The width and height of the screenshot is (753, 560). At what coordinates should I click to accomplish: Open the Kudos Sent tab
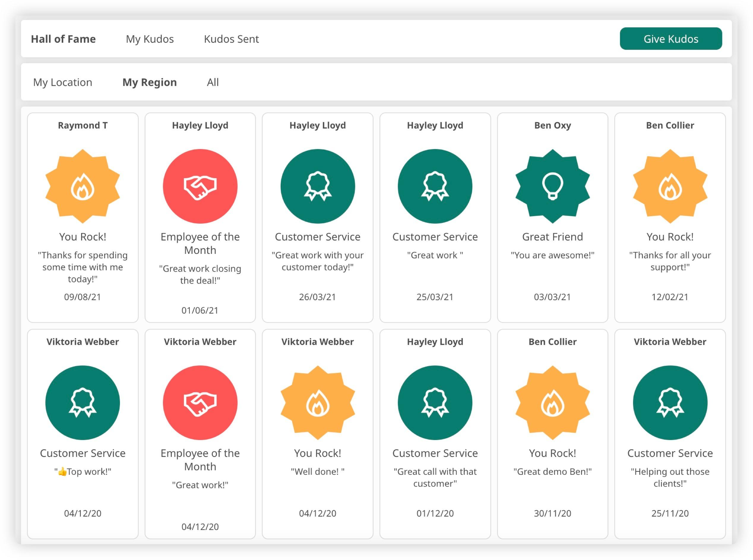click(231, 39)
